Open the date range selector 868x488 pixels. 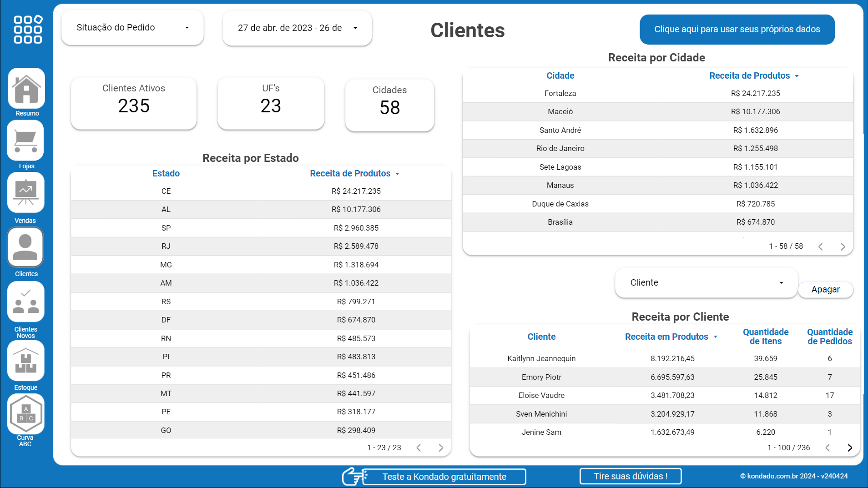coord(296,28)
